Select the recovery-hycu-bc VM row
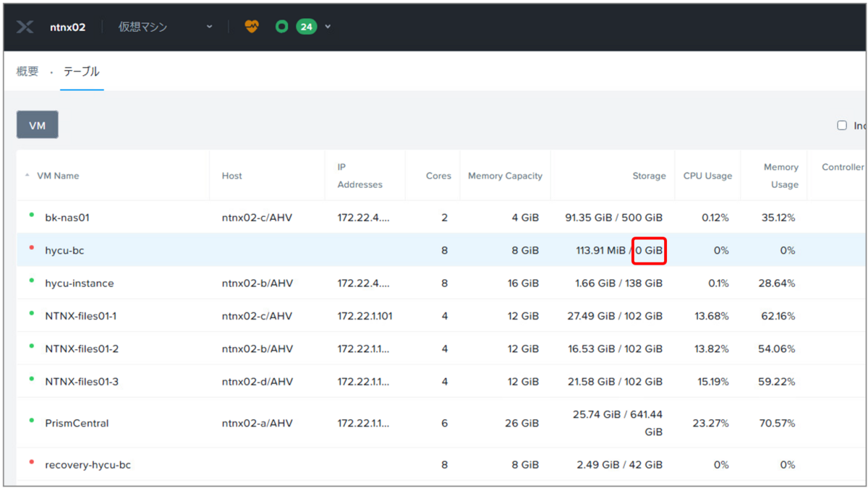Screen dimensions: 868x488 pos(441,465)
